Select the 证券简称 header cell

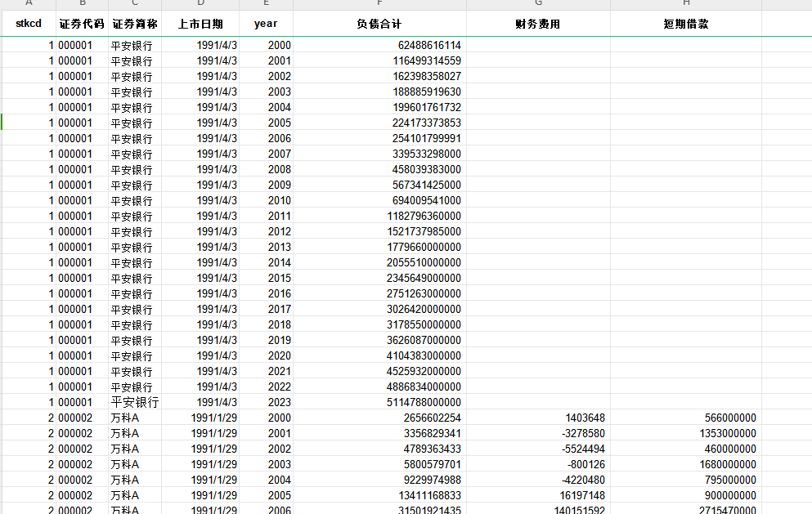(135, 24)
